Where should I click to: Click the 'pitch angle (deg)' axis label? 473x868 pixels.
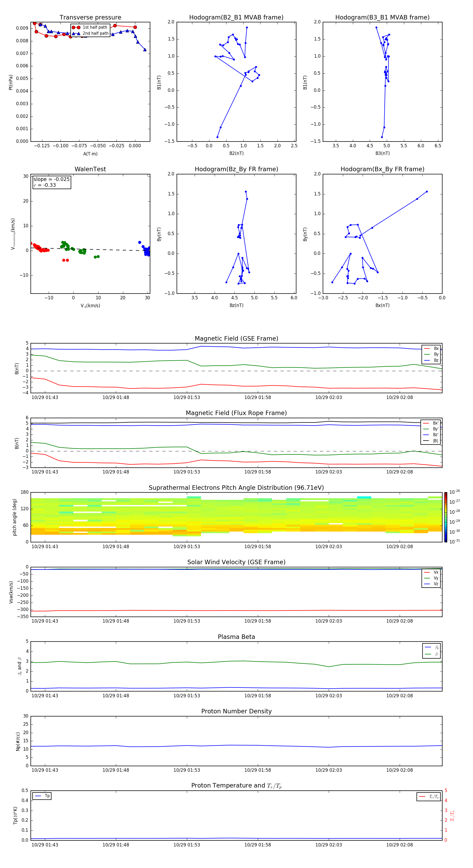[14, 517]
